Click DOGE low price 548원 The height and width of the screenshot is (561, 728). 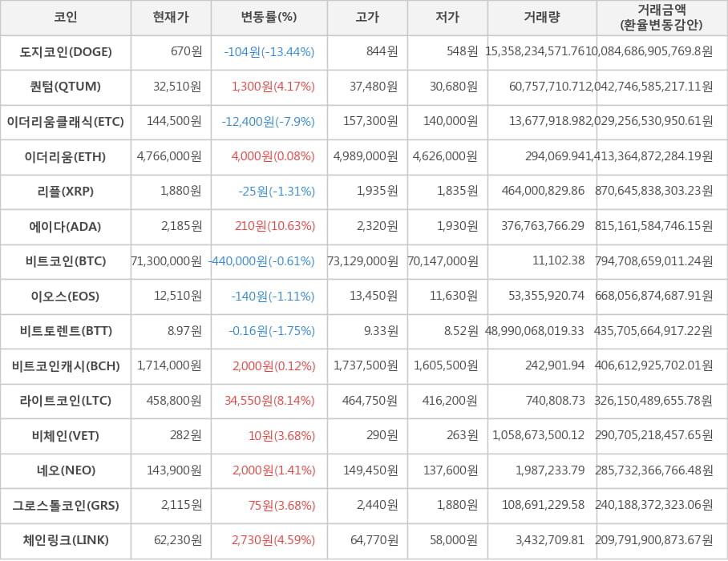tap(463, 51)
